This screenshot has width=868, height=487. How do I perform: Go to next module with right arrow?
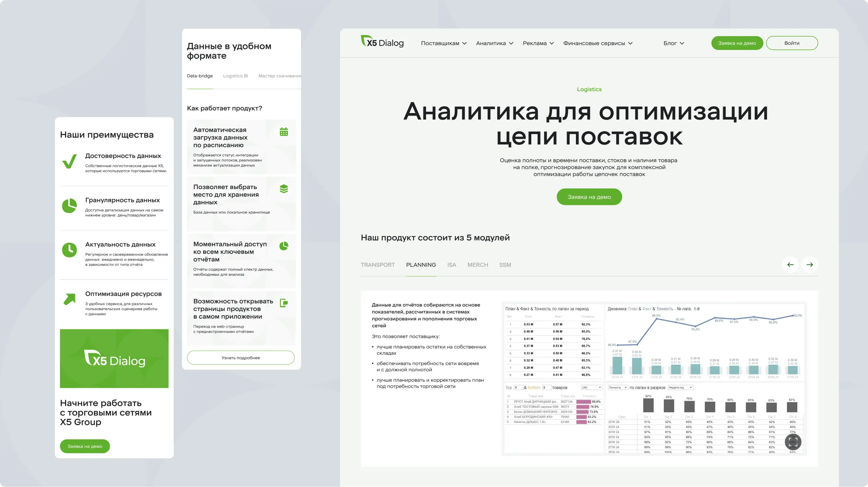pyautogui.click(x=810, y=265)
